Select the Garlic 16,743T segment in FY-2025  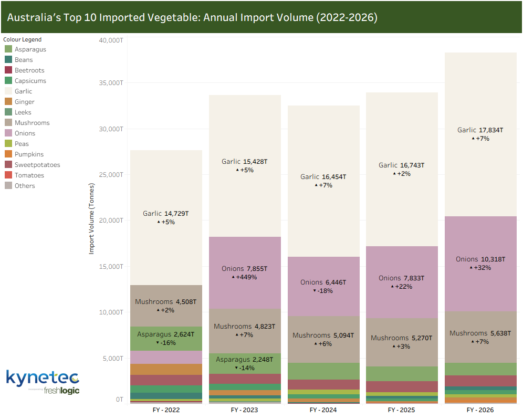[x=402, y=170]
